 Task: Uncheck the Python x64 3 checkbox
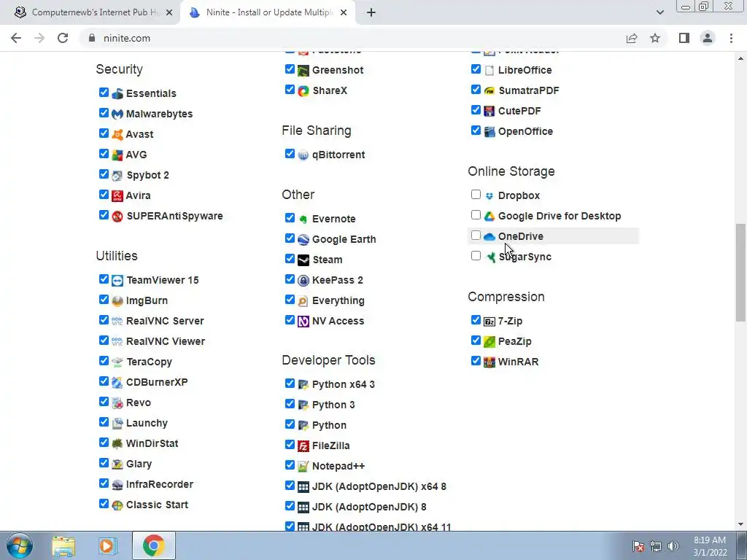coord(290,384)
